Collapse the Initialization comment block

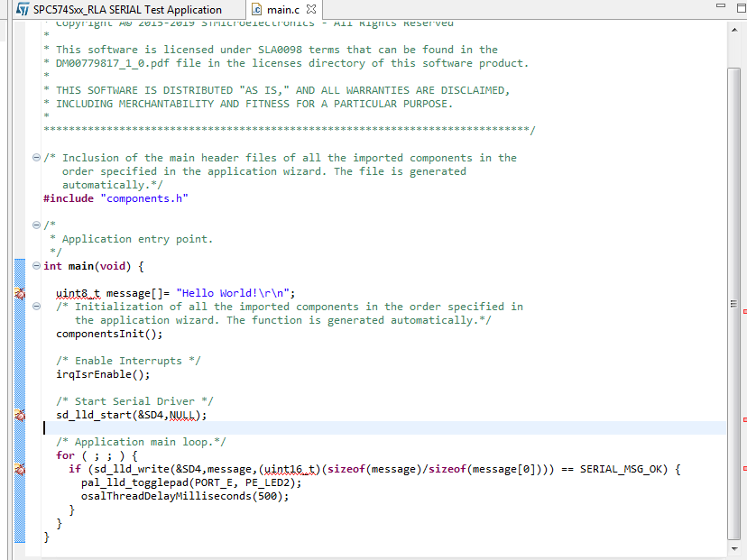click(36, 307)
